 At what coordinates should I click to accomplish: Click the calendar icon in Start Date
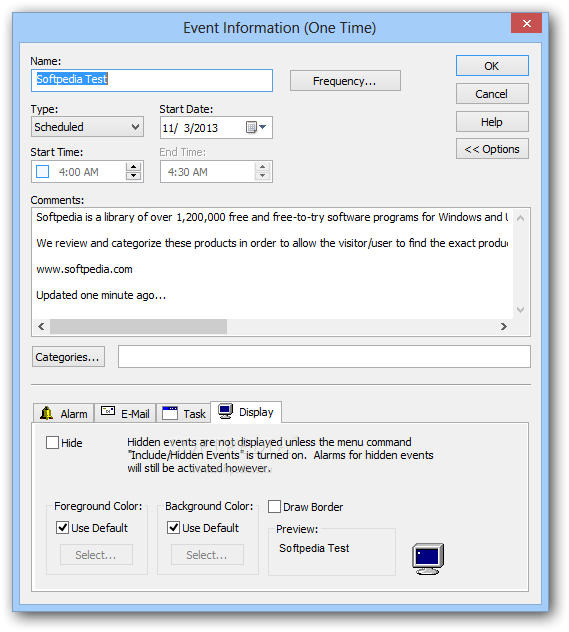click(x=251, y=127)
